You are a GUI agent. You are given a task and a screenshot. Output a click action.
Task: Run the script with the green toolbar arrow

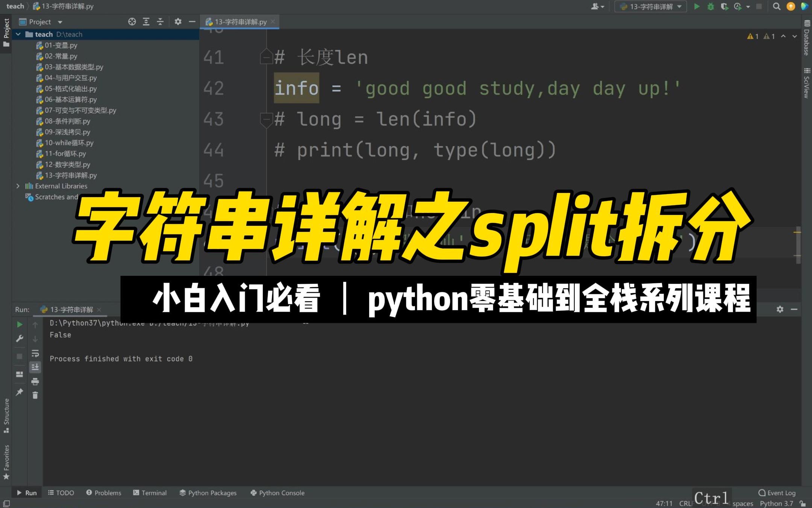point(697,6)
